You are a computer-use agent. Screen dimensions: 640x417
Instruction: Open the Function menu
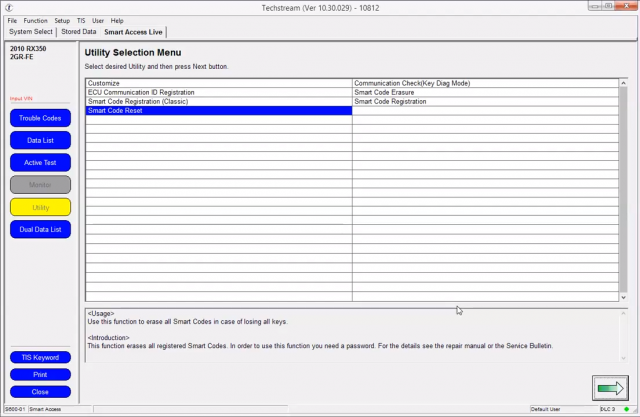pyautogui.click(x=35, y=20)
